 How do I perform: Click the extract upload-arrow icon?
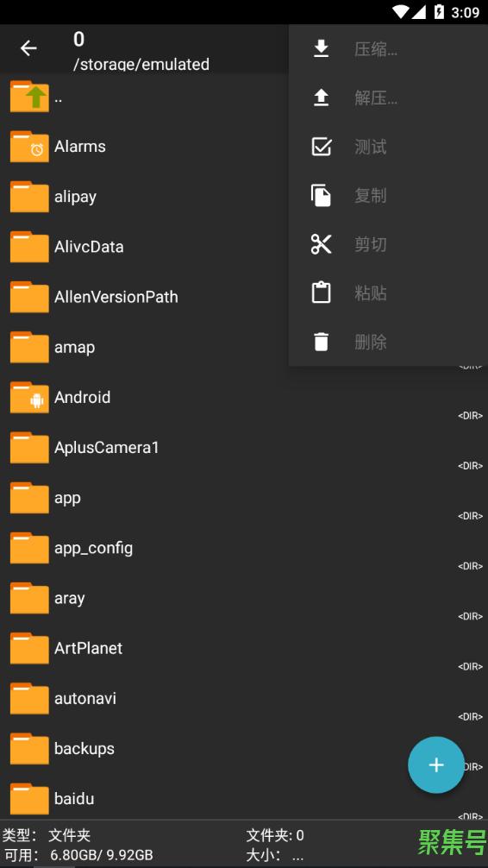point(321,97)
